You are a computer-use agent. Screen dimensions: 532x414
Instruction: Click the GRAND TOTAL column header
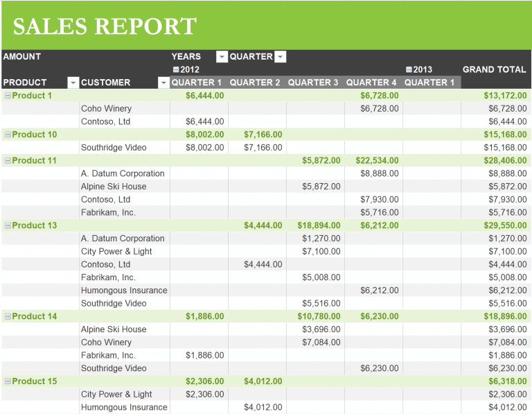coord(494,69)
